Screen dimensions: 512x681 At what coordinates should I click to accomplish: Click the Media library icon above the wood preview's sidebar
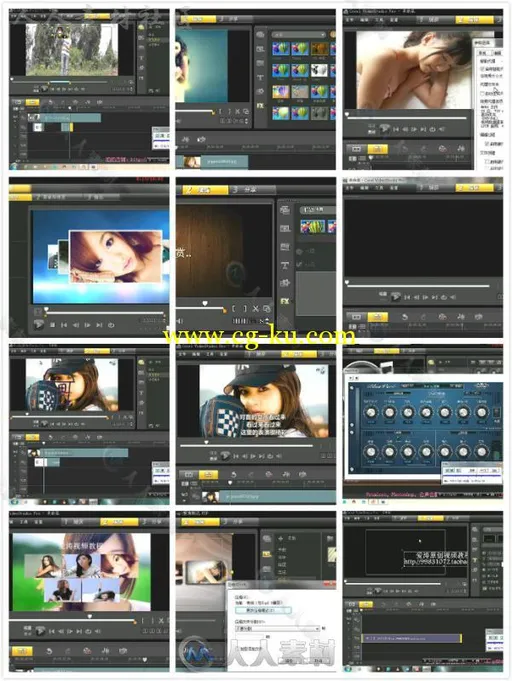[x=285, y=210]
